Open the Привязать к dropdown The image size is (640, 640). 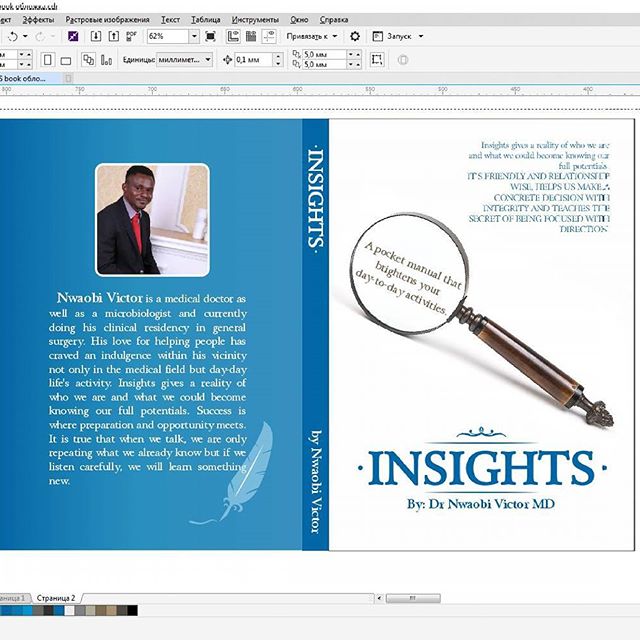(312, 36)
